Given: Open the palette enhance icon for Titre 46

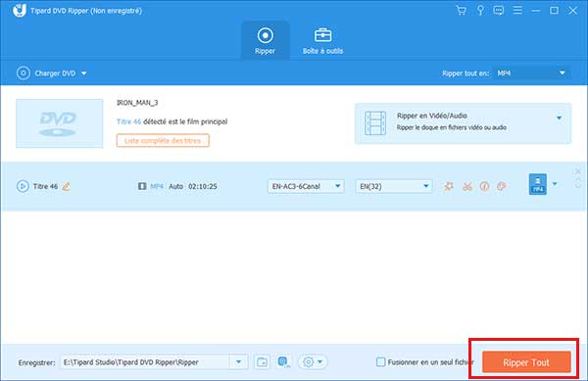Looking at the screenshot, I should (502, 186).
